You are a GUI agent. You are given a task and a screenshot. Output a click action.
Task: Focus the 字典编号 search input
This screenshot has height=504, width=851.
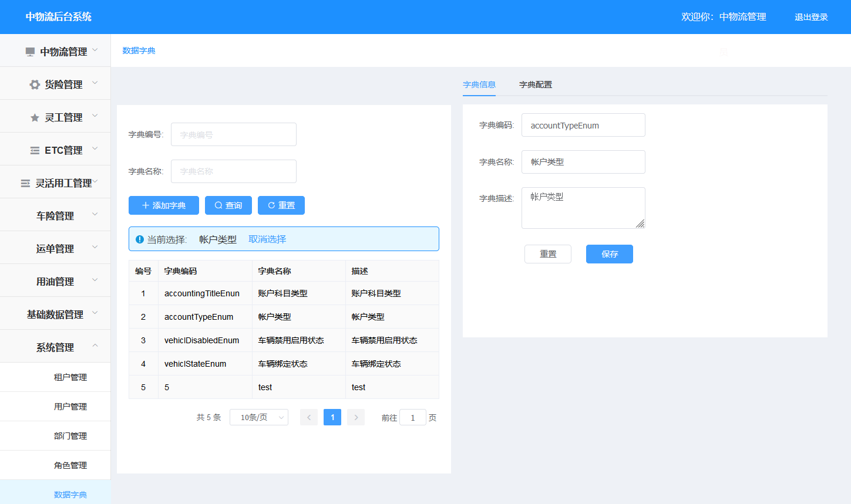click(x=234, y=134)
